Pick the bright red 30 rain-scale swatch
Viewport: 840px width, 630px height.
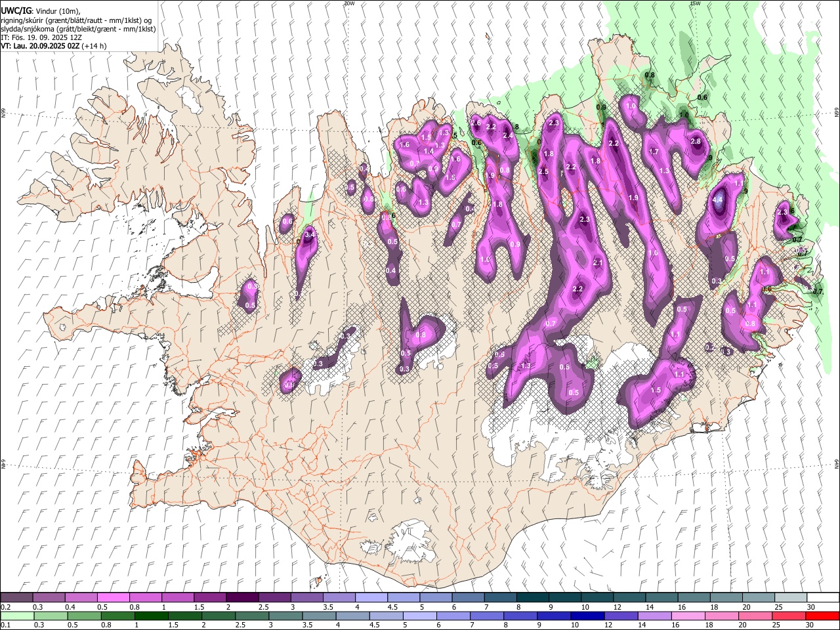[x=822, y=616]
